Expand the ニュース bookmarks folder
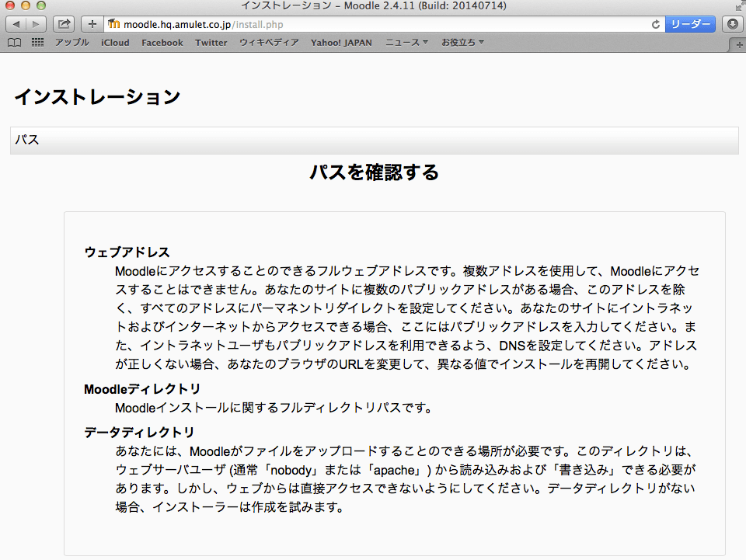The height and width of the screenshot is (560, 746). 406,42
